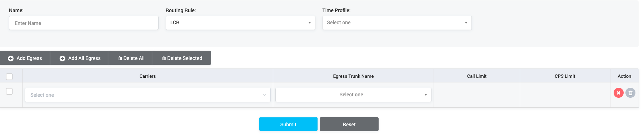Click the Carriers column header
644x137 pixels.
click(x=148, y=76)
